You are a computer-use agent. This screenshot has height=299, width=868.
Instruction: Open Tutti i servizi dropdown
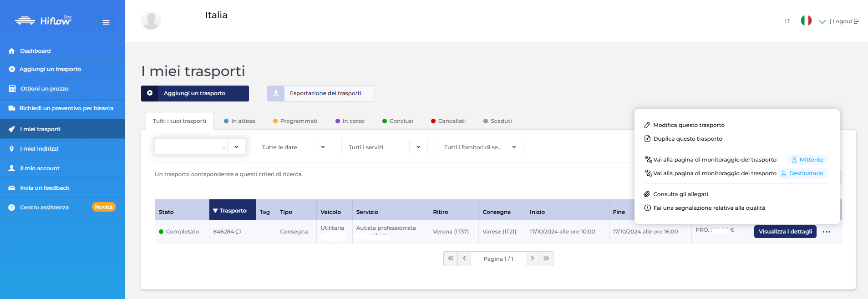tap(385, 147)
